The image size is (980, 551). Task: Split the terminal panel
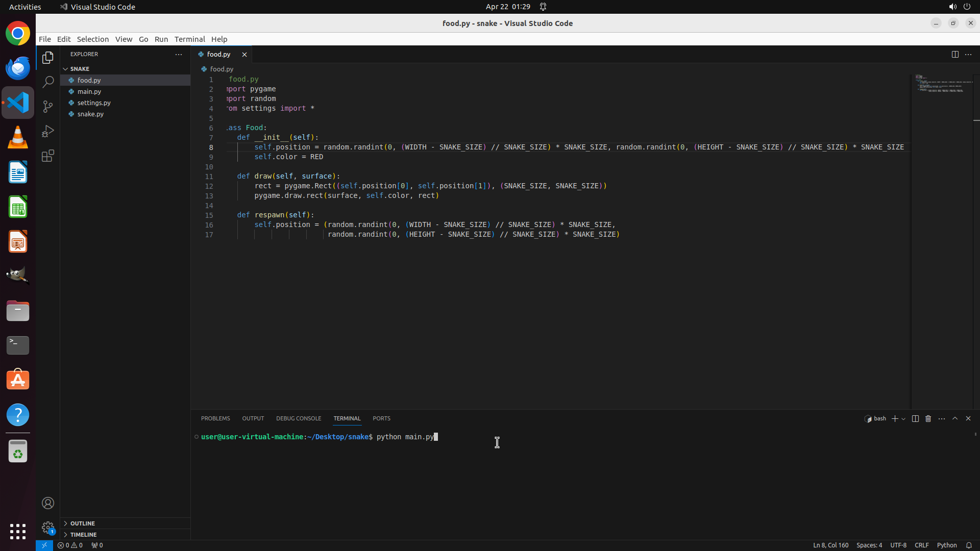915,419
